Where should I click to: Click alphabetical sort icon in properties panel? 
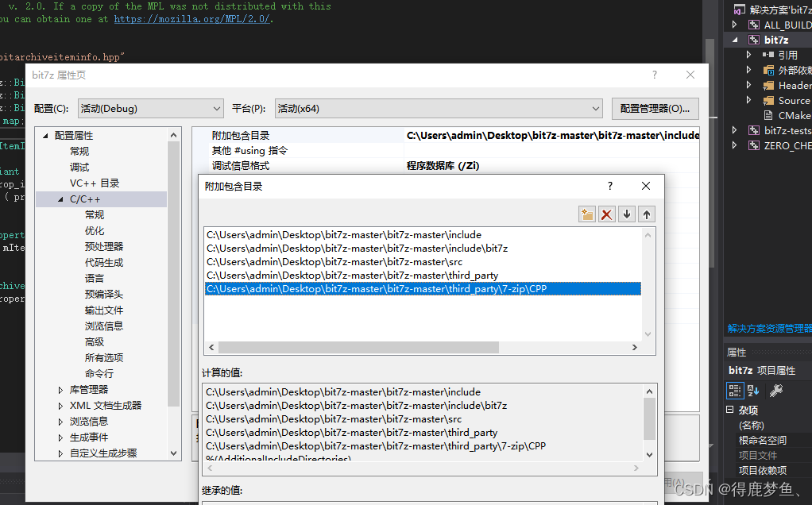pyautogui.click(x=753, y=390)
